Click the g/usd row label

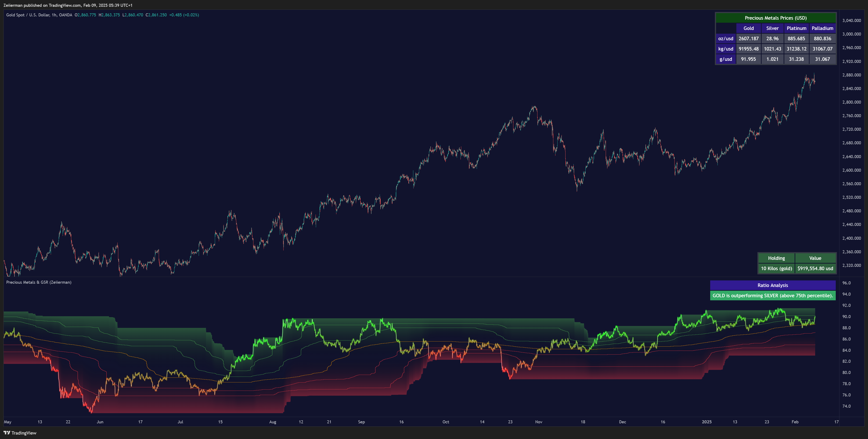tap(726, 59)
